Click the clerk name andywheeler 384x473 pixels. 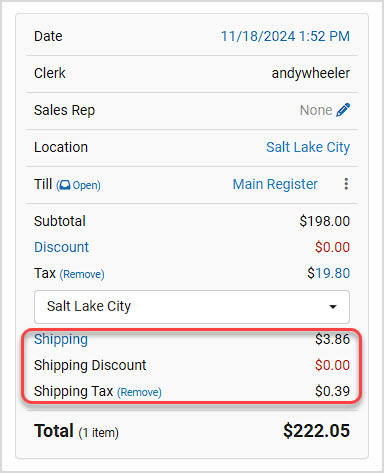pos(311,73)
